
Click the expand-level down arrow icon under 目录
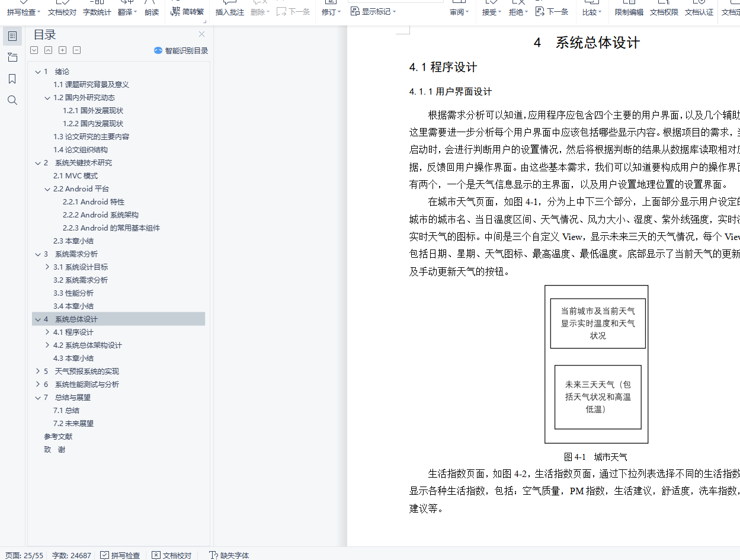[34, 50]
